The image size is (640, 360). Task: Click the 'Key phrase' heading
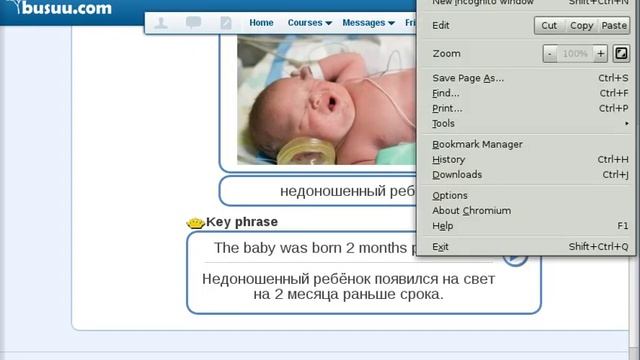pyautogui.click(x=242, y=222)
